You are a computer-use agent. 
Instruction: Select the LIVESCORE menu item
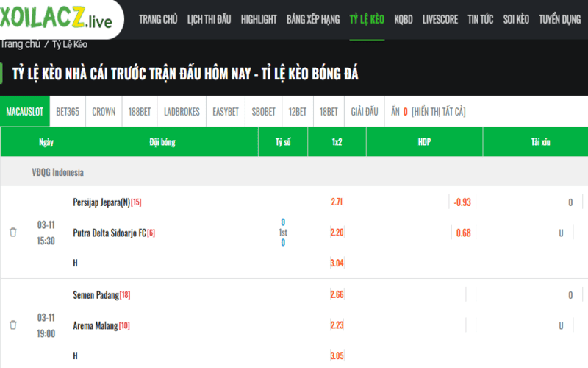[x=440, y=19]
